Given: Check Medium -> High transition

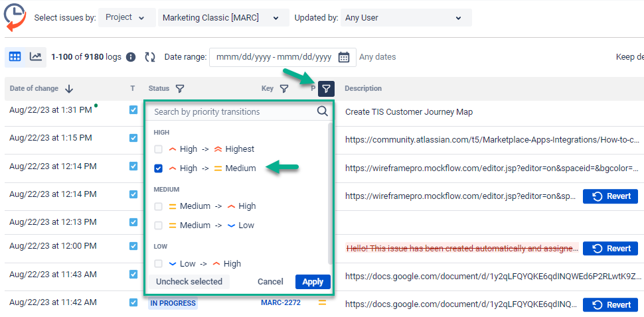Looking at the screenshot, I should pyautogui.click(x=159, y=206).
